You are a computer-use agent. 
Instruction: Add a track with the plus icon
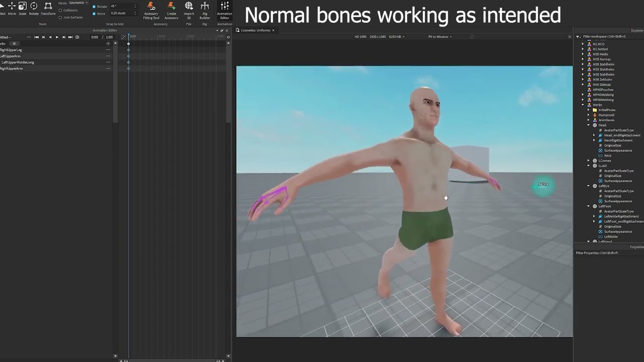(108, 44)
